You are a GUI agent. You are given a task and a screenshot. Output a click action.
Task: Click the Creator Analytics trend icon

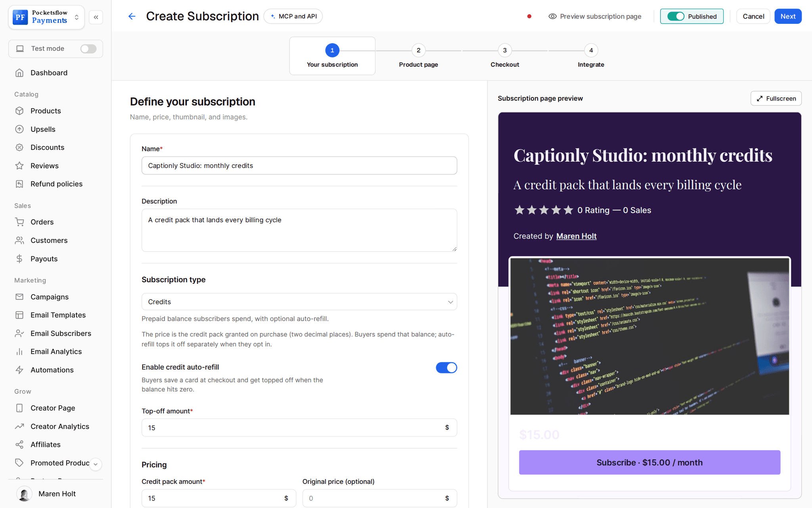(19, 426)
